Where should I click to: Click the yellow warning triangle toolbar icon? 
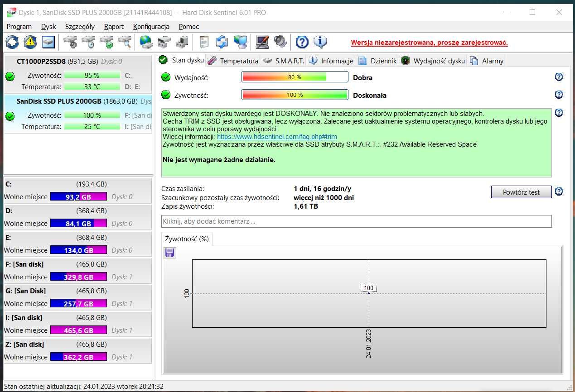[x=30, y=43]
